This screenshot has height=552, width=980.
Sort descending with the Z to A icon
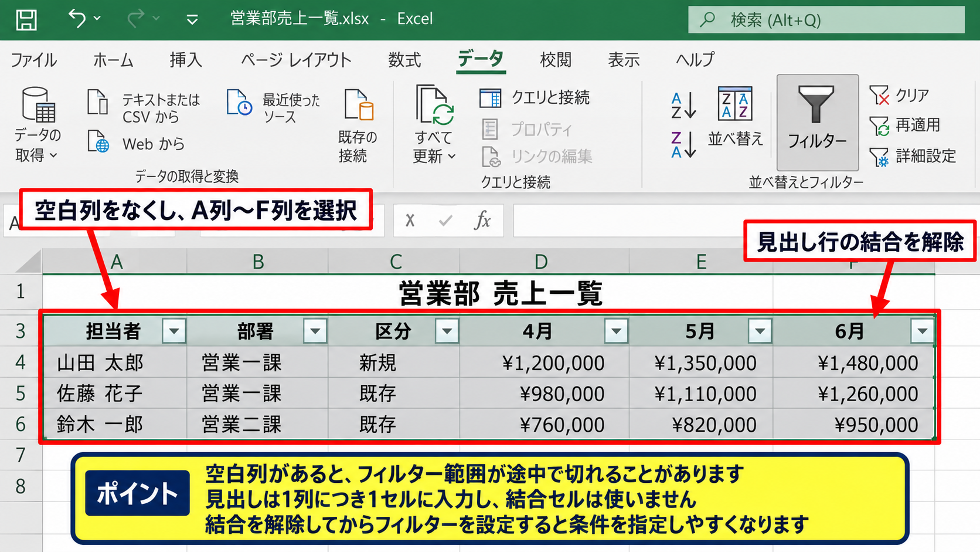(683, 145)
